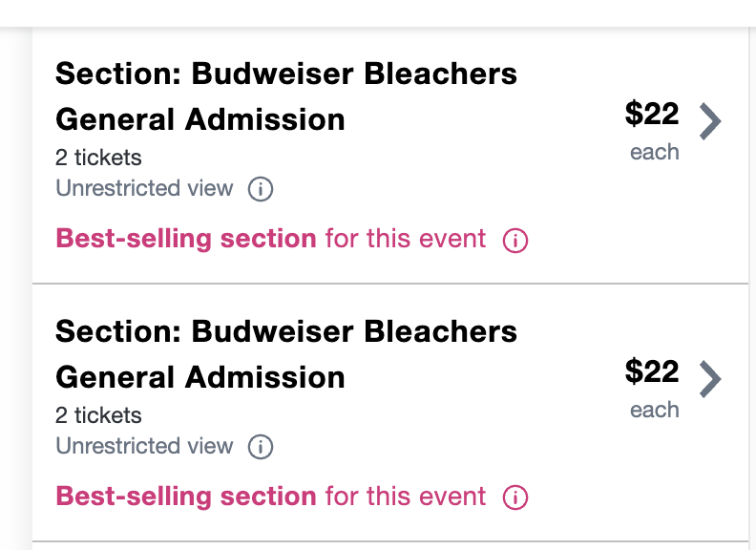Open info icon beside second Unrestricted view

point(261,446)
